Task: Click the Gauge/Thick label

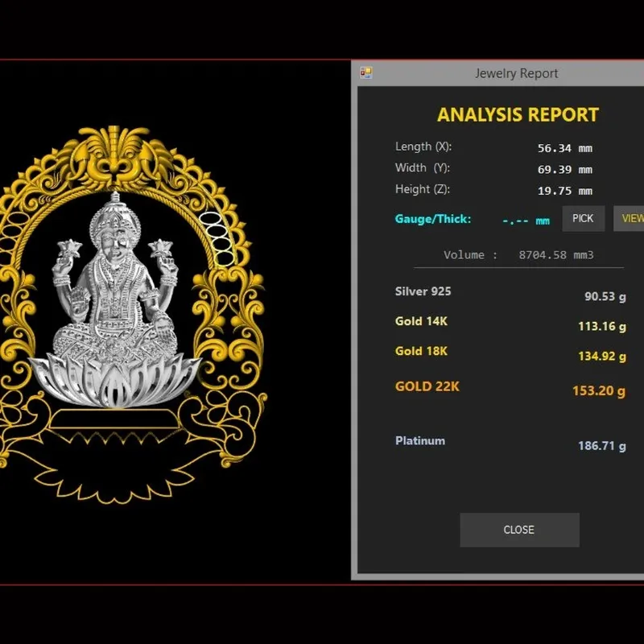Action: coord(433,219)
